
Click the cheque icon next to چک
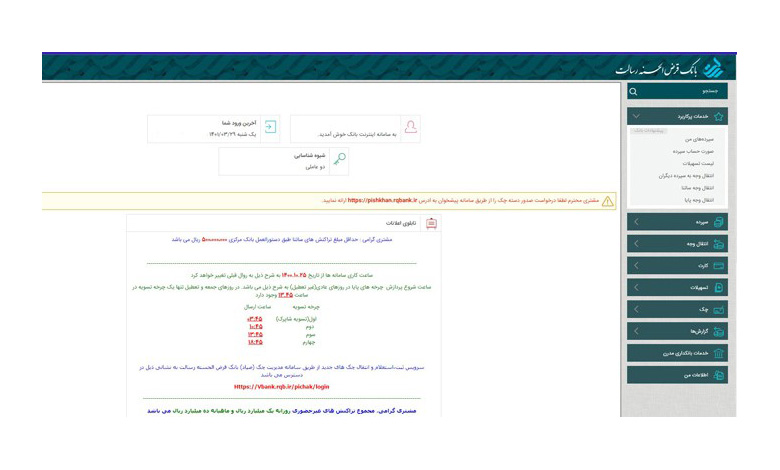[718, 309]
